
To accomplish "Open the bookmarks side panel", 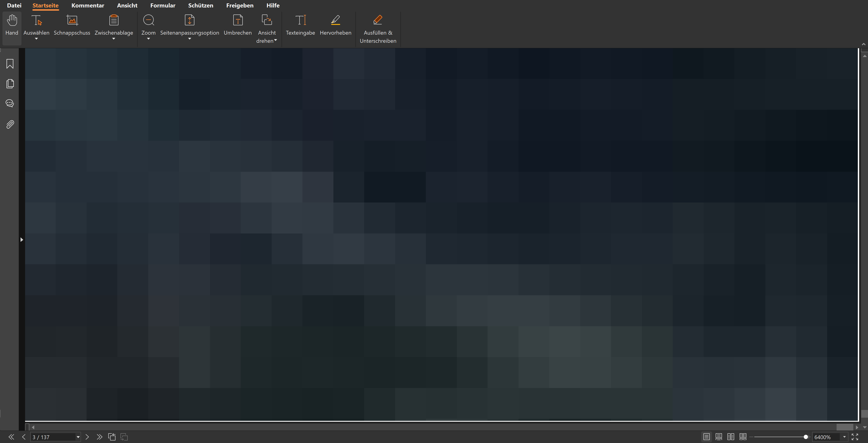I will pos(10,64).
